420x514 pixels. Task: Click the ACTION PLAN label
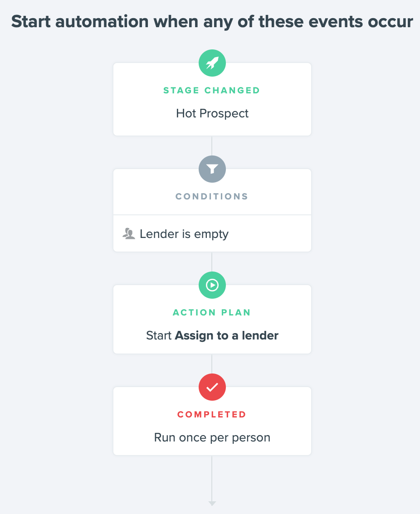tap(212, 312)
